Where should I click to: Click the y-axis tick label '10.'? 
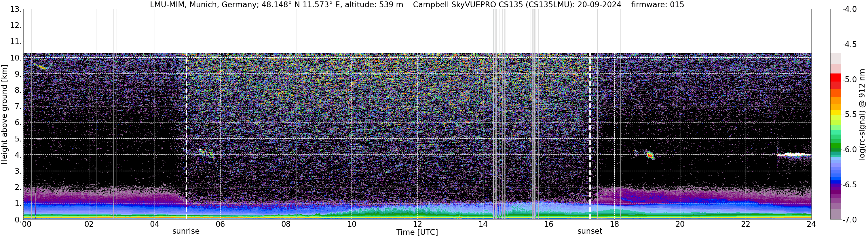point(16,58)
